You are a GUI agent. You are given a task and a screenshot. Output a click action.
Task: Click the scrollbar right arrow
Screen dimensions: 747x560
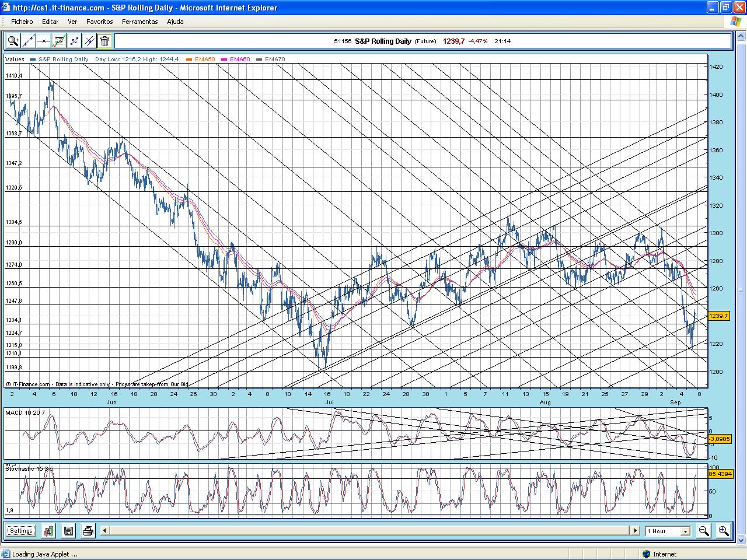tap(636, 531)
